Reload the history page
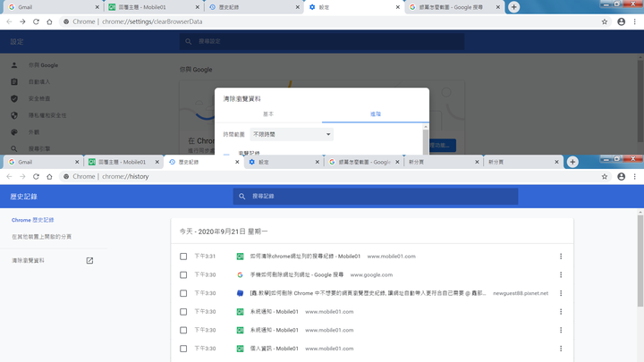 click(36, 176)
